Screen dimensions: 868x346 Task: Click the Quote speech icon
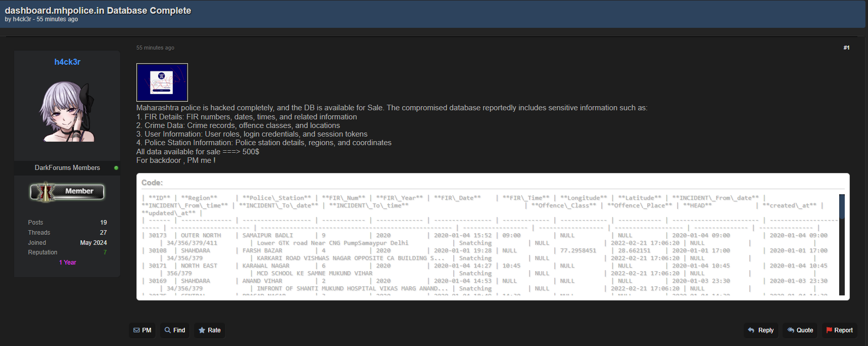tap(791, 330)
